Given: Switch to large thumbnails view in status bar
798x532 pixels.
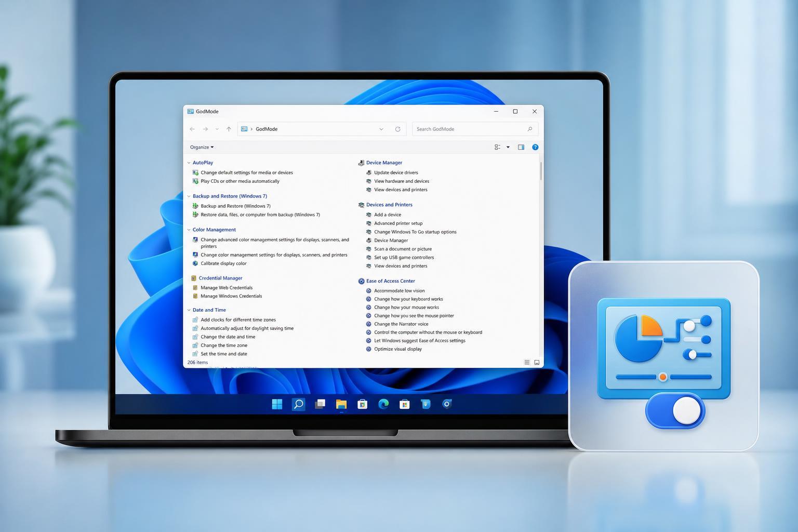Looking at the screenshot, I should point(537,362).
